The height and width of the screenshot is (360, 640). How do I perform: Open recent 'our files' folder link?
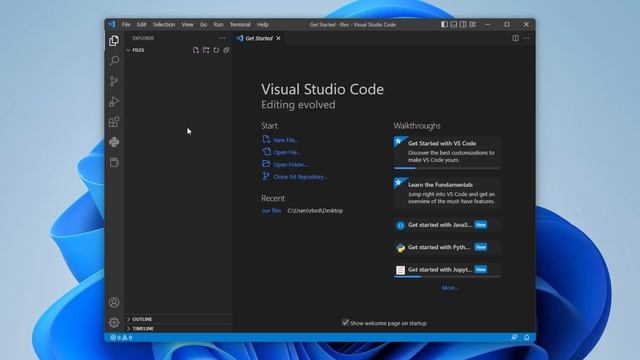[271, 211]
